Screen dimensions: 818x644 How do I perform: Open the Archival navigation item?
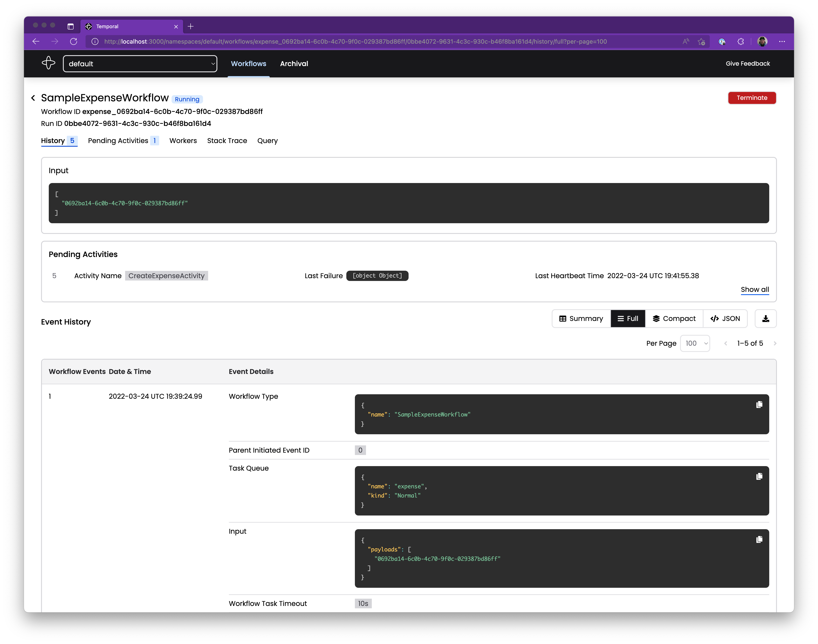tap(294, 64)
